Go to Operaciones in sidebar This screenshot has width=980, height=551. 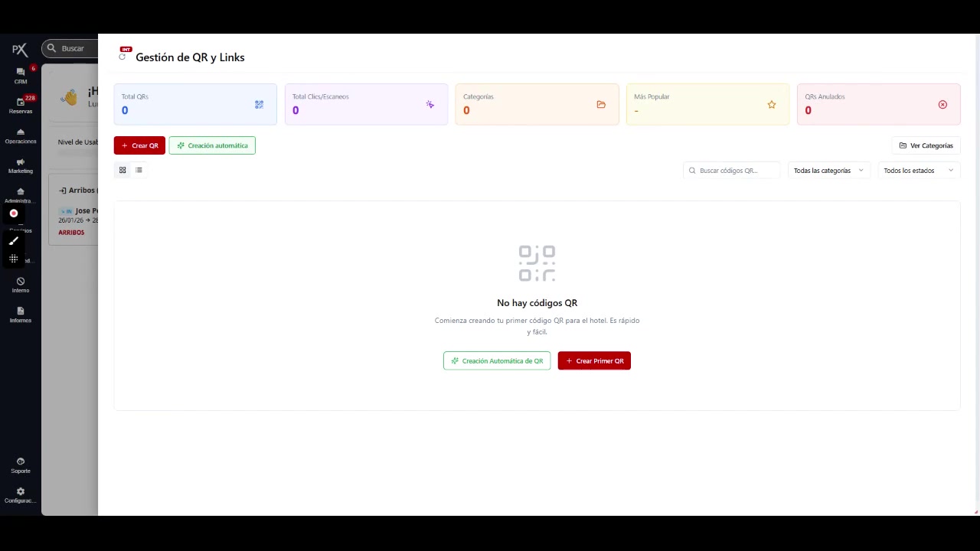[x=21, y=135]
